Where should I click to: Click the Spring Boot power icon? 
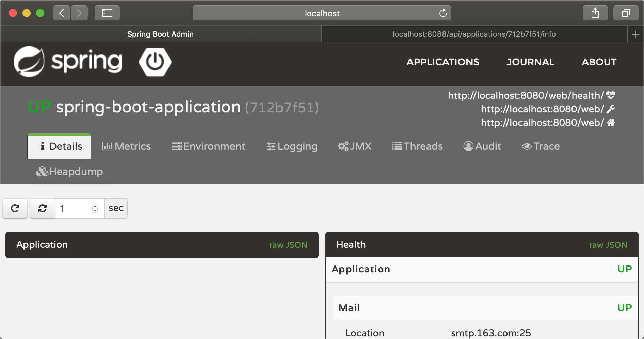click(x=155, y=62)
